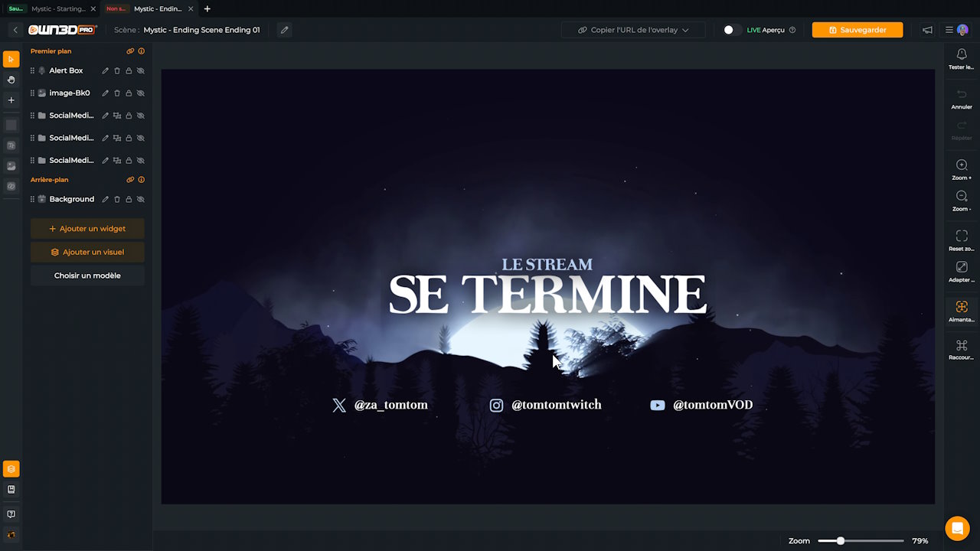Select the Hand pan tool
The width and height of the screenshot is (980, 551).
point(11,80)
